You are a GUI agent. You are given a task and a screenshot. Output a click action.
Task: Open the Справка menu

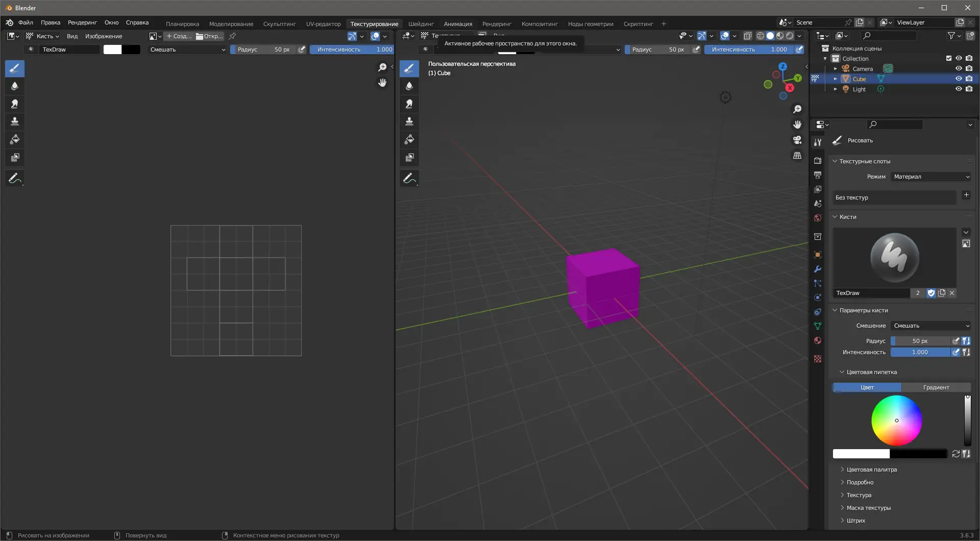click(x=137, y=22)
